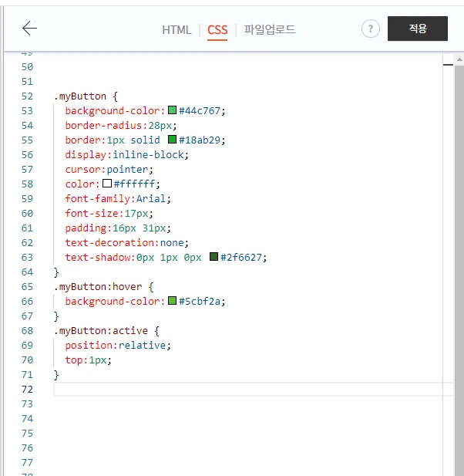Viewport: 464px width, 476px height.
Task: Click position:relative on line 69
Action: (118, 346)
